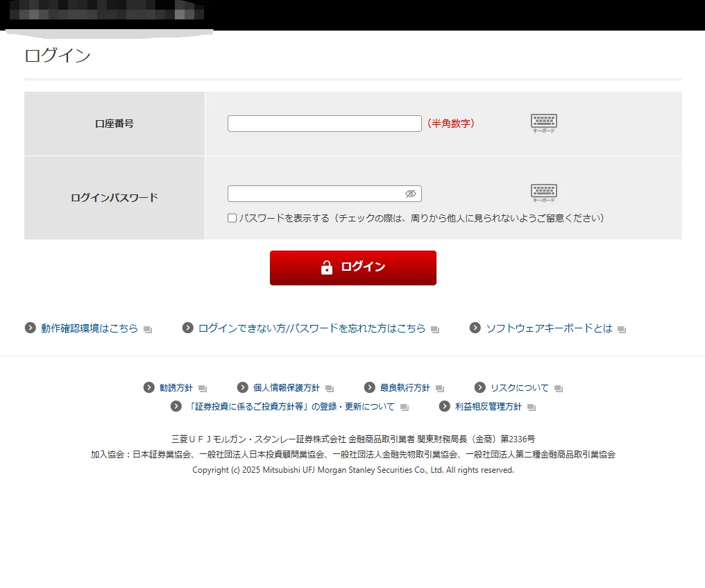This screenshot has width=705, height=588.
Task: Open the 利益相反管理方針 link
Action: 490,406
